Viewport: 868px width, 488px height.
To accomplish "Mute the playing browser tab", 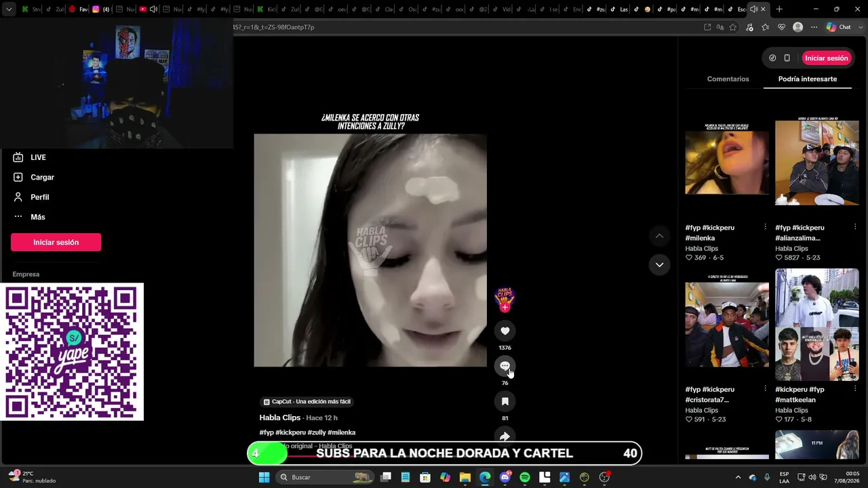I will (753, 9).
